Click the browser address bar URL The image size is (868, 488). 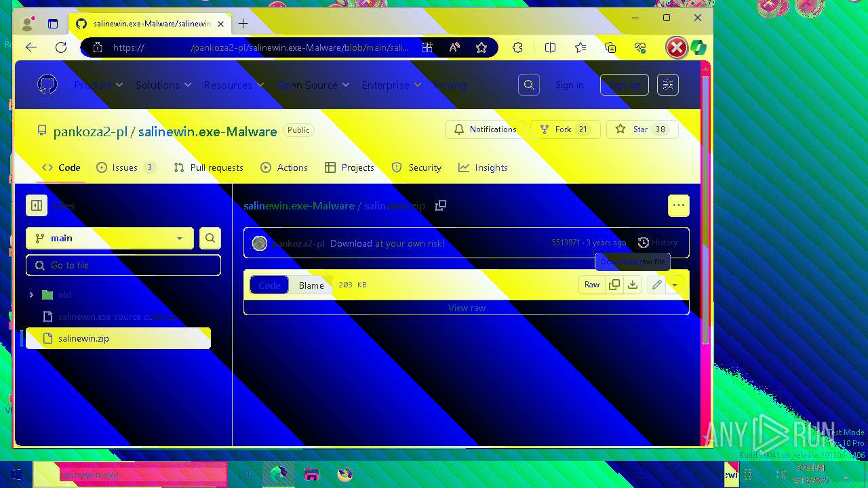tap(261, 47)
